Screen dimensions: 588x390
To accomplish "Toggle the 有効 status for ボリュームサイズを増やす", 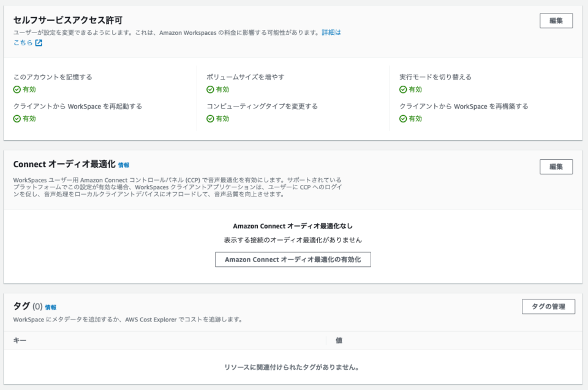I will (x=218, y=88).
